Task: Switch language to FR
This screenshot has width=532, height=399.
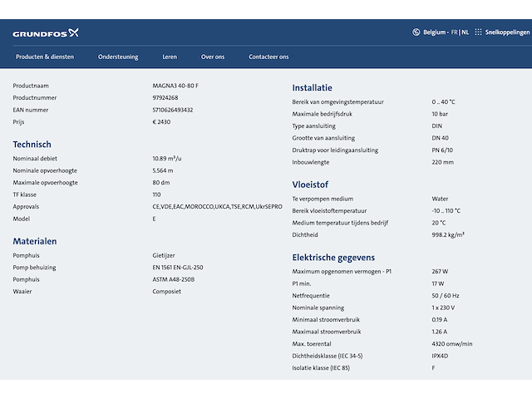Action: point(454,32)
